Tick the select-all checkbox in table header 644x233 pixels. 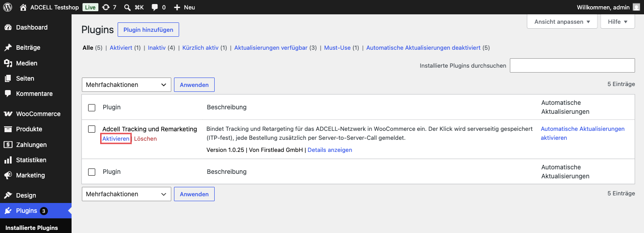click(92, 108)
